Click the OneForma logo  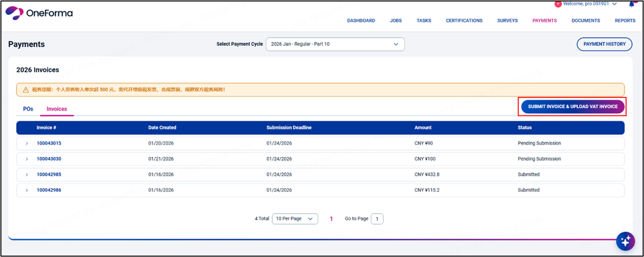click(39, 14)
